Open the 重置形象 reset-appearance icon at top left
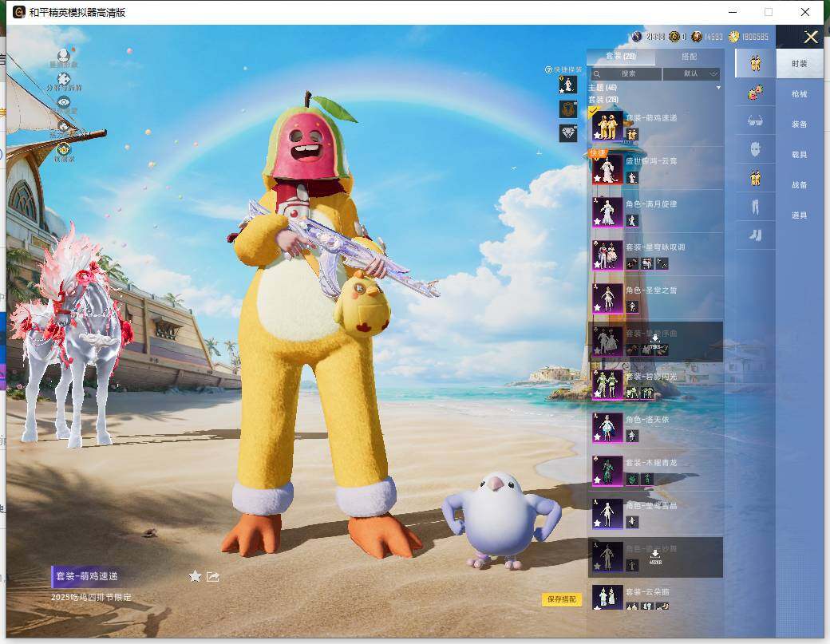830x644 pixels. coord(64,57)
